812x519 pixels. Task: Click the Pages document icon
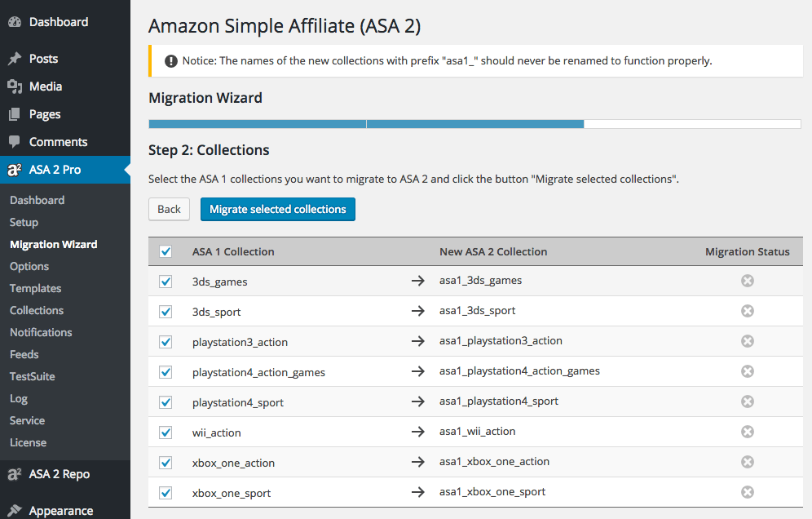tap(14, 114)
